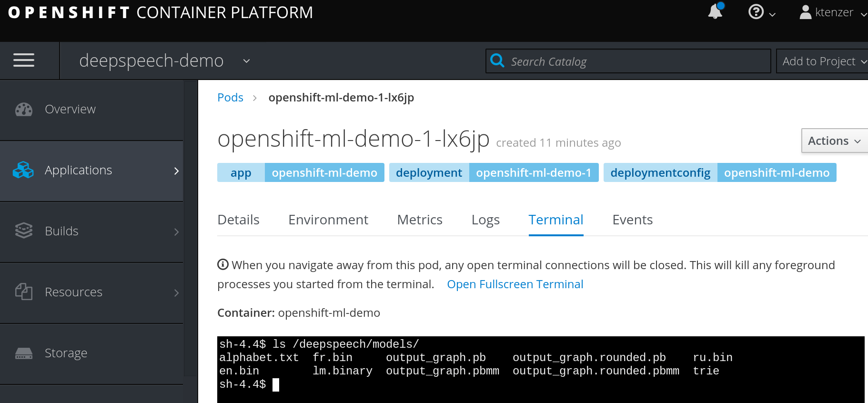This screenshot has height=403, width=868.
Task: Select the Terminal tab
Action: coord(556,220)
